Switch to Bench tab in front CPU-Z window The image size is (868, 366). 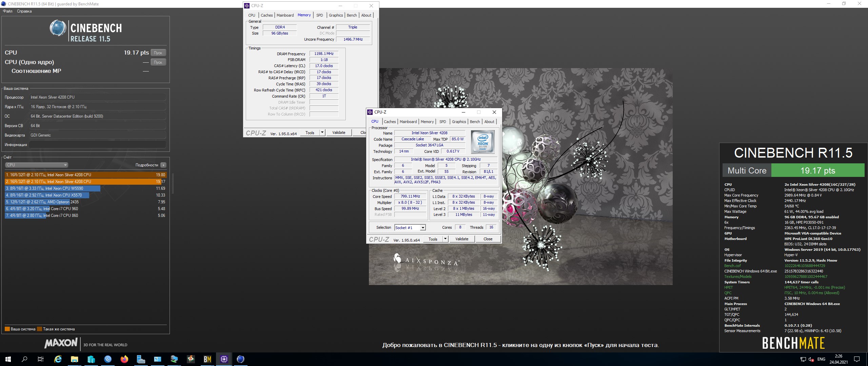(x=475, y=122)
